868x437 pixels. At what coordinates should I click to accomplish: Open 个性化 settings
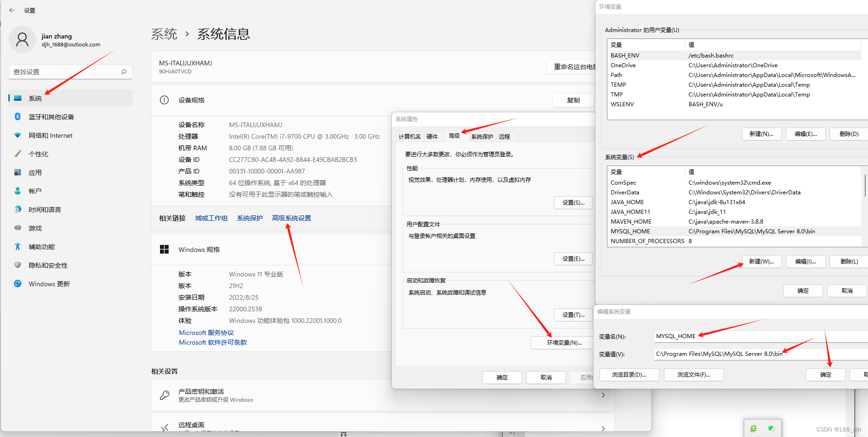[70, 154]
